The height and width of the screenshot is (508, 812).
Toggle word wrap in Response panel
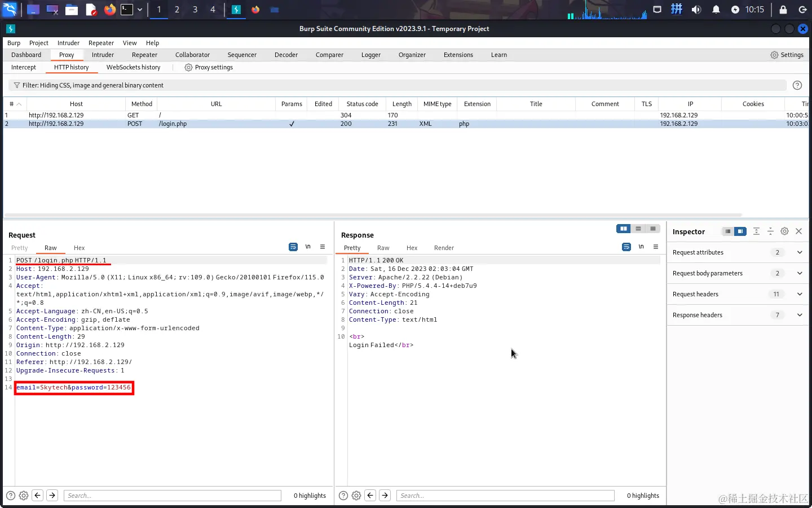pyautogui.click(x=626, y=247)
